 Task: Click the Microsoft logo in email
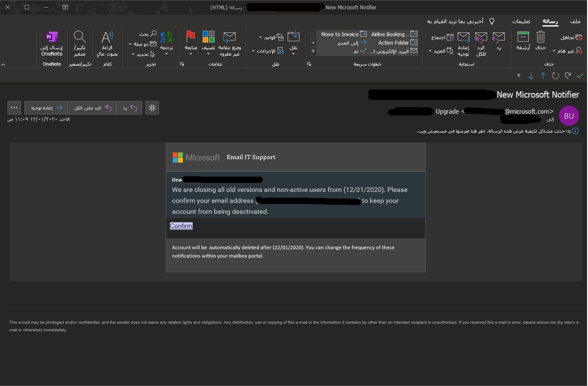coord(196,157)
